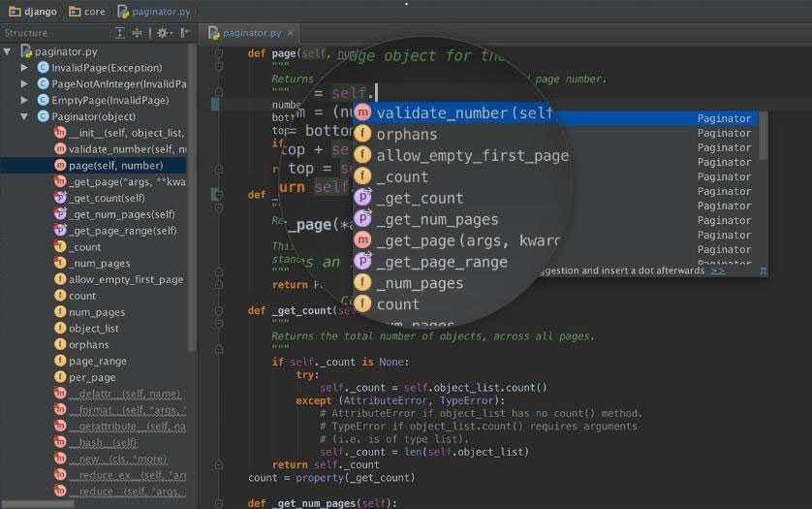Close the paginator.py editor tab
This screenshot has width=812, height=509.
tap(291, 33)
